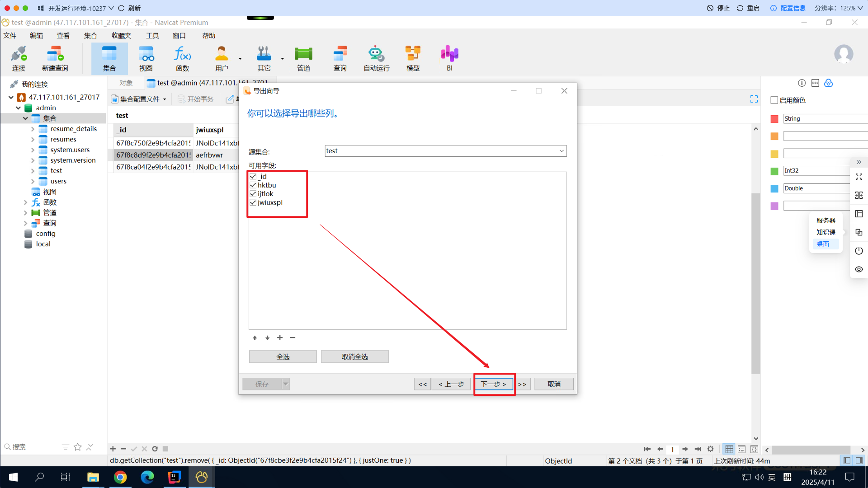Open the 编辑 menu
868x488 pixels.
coord(37,36)
